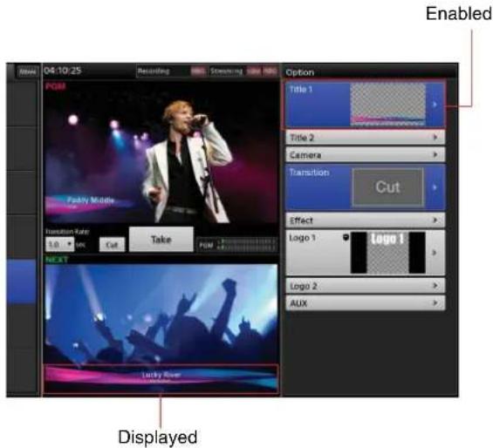Select the Effect option
The height and width of the screenshot is (448, 493).
point(366,221)
